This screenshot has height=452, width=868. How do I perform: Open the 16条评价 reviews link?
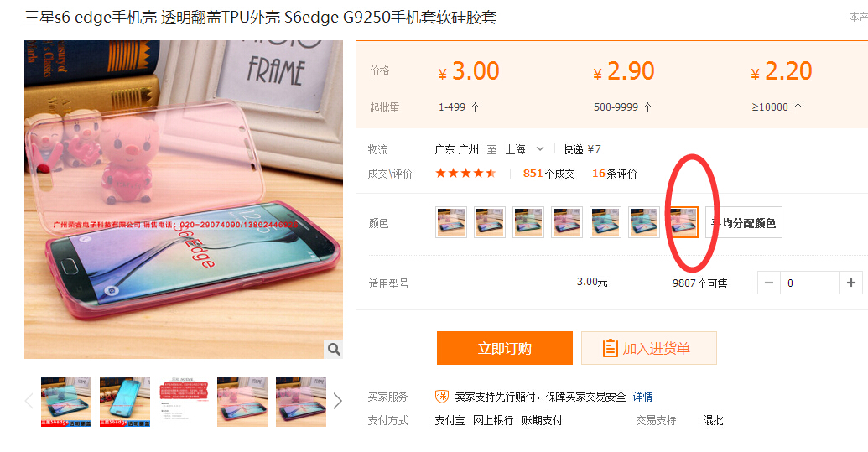point(615,174)
